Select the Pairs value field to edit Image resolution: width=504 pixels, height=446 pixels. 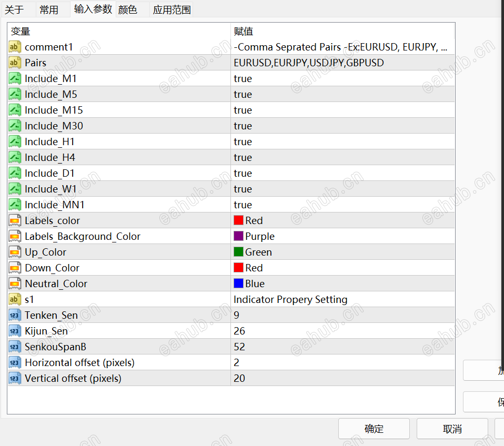point(316,62)
